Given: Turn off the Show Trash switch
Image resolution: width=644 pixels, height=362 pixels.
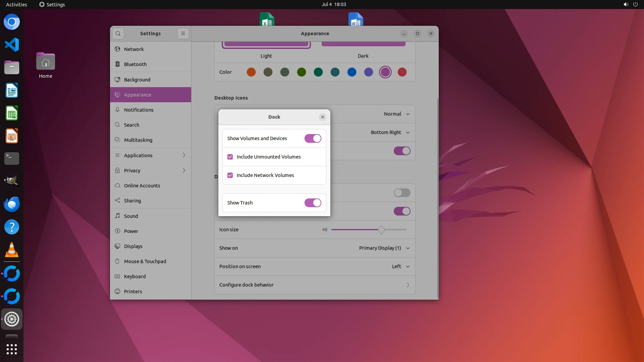Looking at the screenshot, I should click(313, 203).
